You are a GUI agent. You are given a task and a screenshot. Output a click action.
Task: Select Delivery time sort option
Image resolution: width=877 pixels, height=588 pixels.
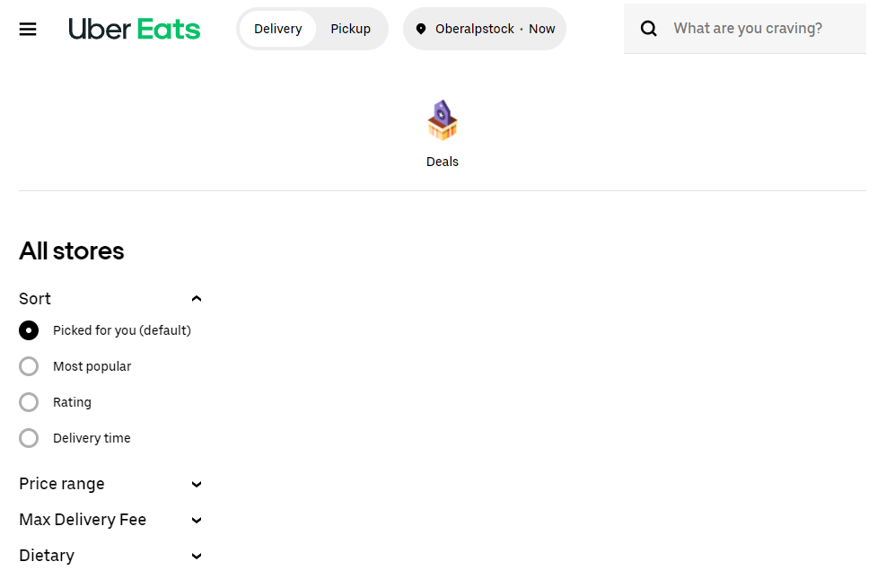point(29,438)
